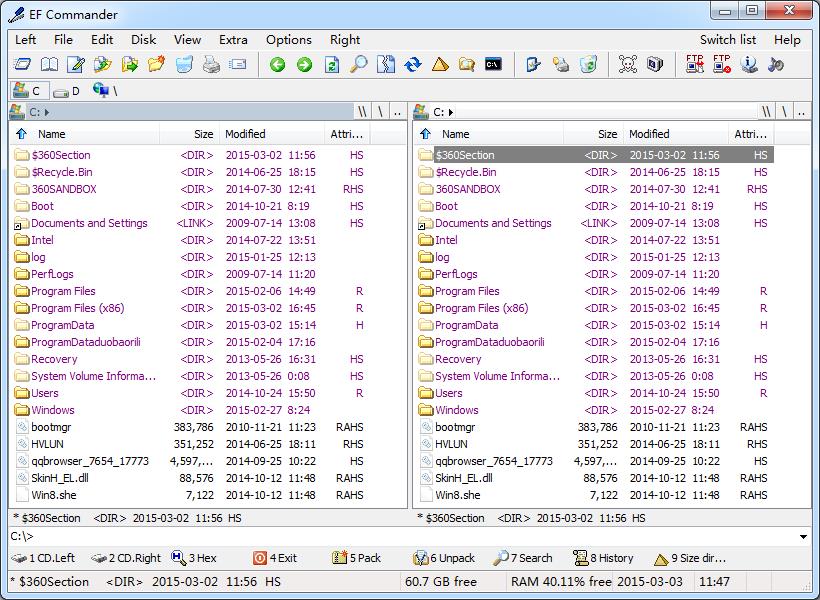Viewport: 820px width, 600px height.
Task: Click the yellow triangle size icon in toolbar
Action: click(439, 65)
